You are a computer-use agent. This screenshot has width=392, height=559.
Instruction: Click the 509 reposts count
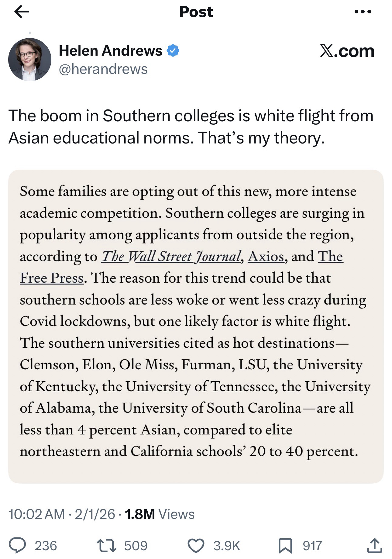click(136, 546)
